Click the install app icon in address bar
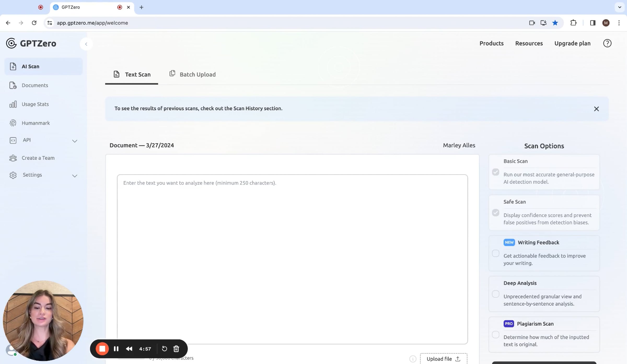Screen dimensions: 627x364 pyautogui.click(x=543, y=23)
